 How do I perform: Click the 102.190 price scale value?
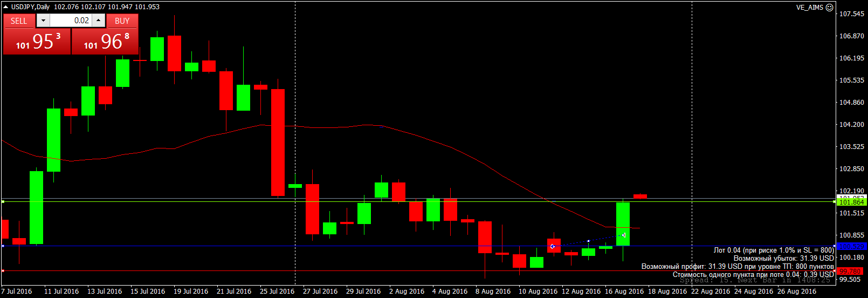click(x=852, y=191)
